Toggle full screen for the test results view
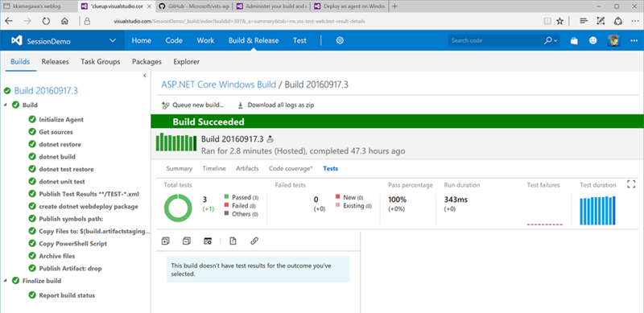The height and width of the screenshot is (313, 644). pos(631,184)
